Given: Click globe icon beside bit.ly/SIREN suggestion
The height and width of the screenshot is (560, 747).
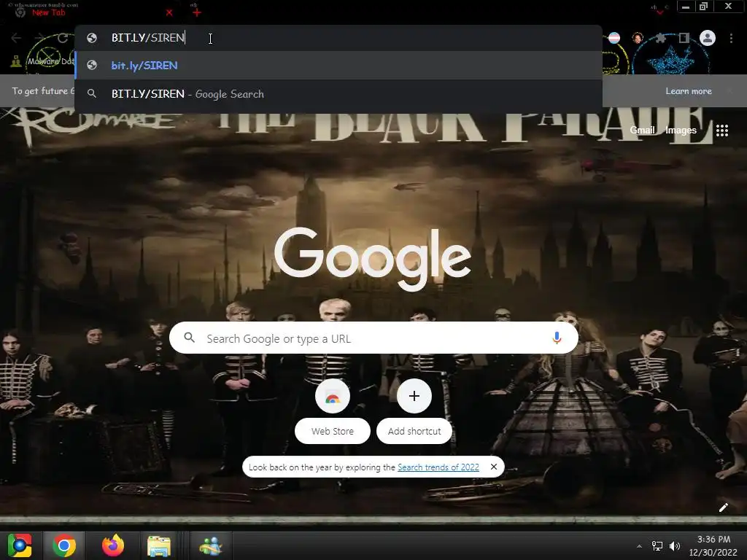Looking at the screenshot, I should (92, 65).
